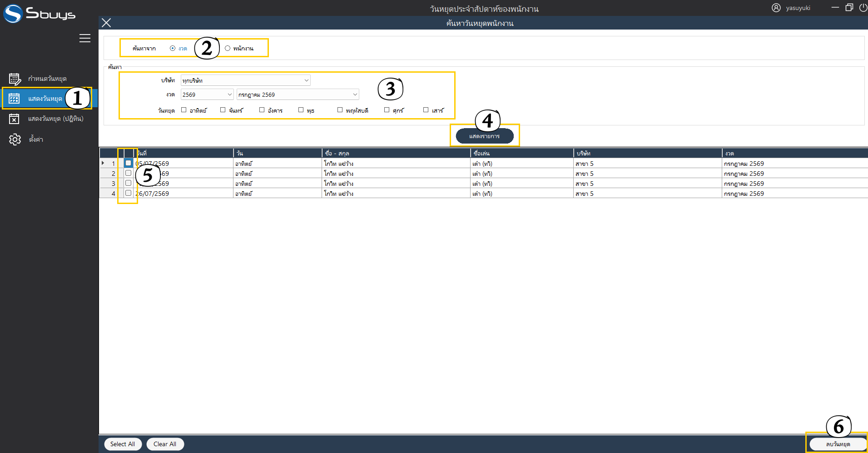Screen dimensions: 868x453
Task: Tick the เสาร์ day-off checkbox
Action: click(426, 110)
